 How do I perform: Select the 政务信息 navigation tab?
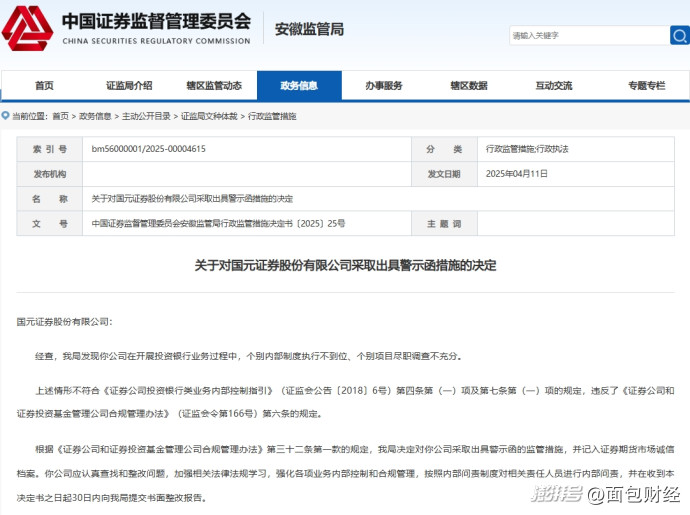click(x=299, y=85)
